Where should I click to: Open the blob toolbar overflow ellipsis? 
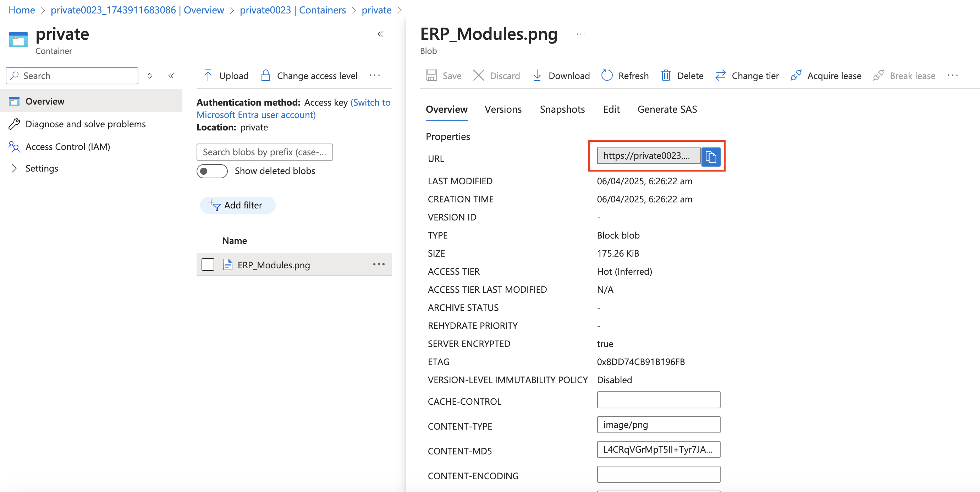click(x=952, y=76)
